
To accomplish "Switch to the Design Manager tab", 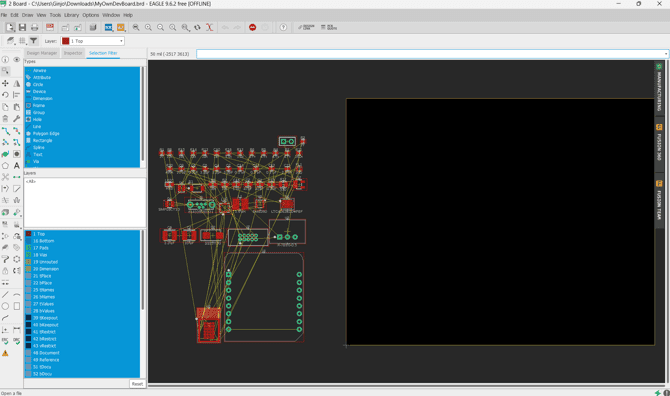I will click(42, 53).
